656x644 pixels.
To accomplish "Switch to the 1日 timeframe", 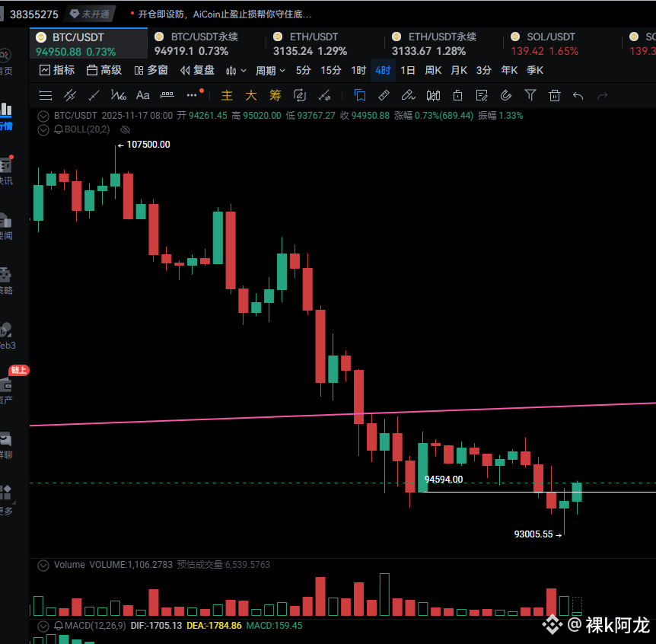I will click(407, 70).
